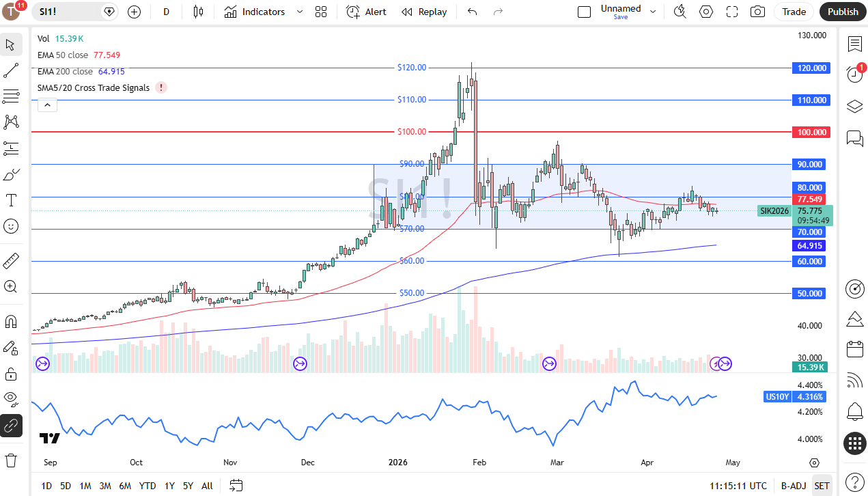
Task: Open the emoji icons tool
Action: pyautogui.click(x=11, y=225)
